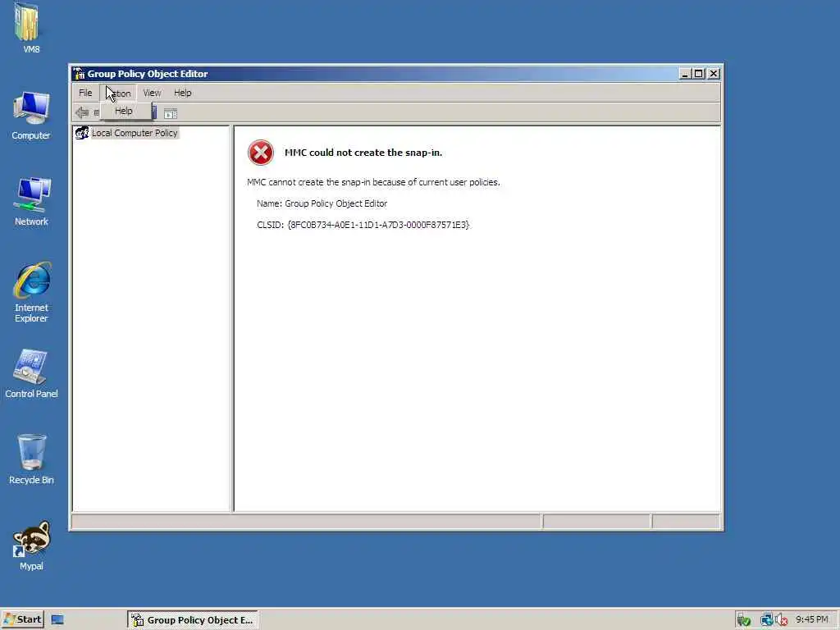Maximize the Group Policy Object Editor window
The image size is (840, 630).
(x=699, y=73)
